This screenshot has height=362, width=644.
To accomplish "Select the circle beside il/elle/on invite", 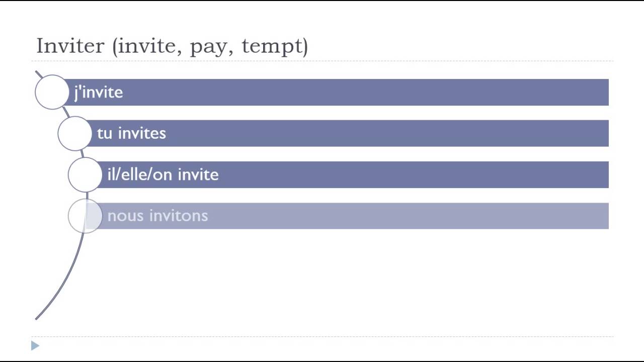I will coord(85,174).
